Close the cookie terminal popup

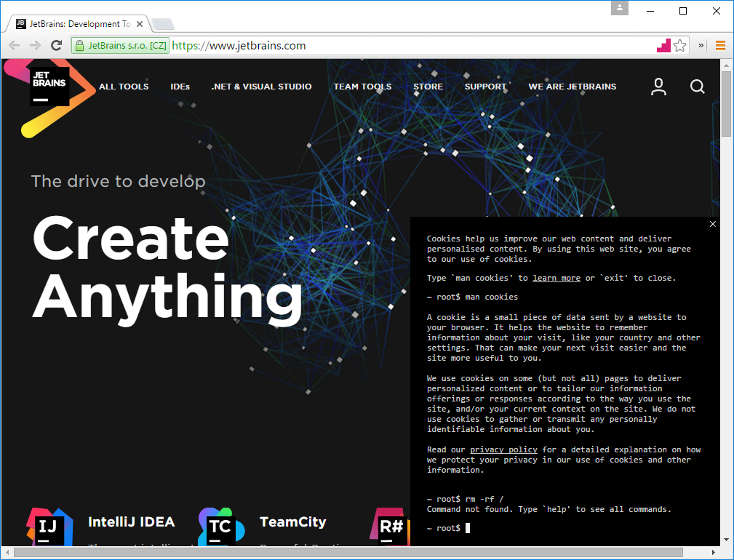click(712, 224)
